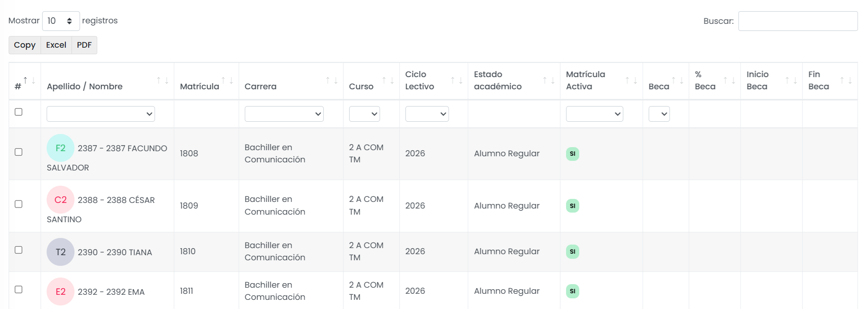Image resolution: width=868 pixels, height=309 pixels.
Task: Open the Mostrar registros count selector
Action: (61, 21)
